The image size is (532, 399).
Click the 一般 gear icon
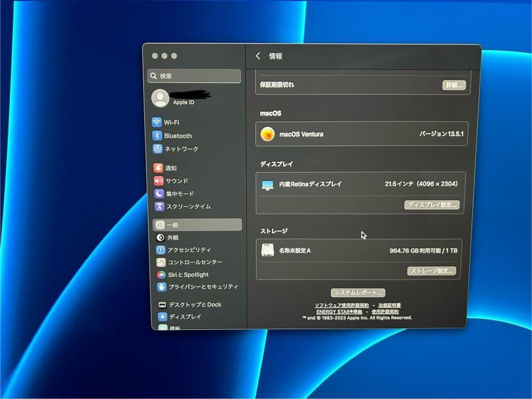[x=160, y=224]
